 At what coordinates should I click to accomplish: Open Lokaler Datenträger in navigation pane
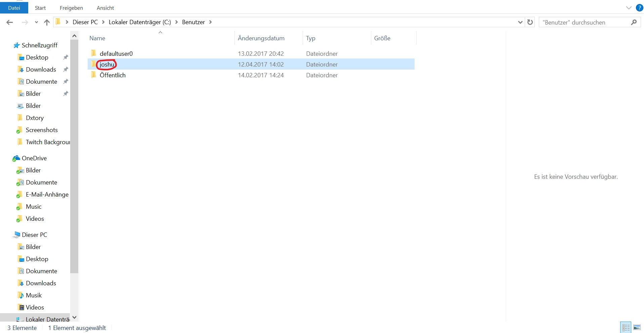click(x=48, y=319)
